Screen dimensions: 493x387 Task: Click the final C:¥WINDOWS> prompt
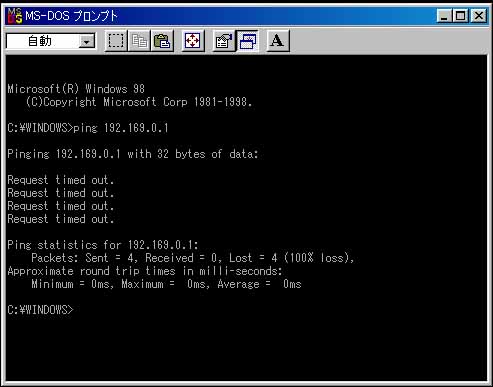pos(40,310)
